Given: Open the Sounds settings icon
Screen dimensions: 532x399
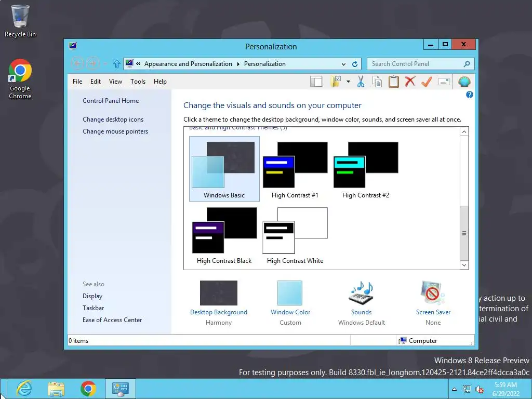Looking at the screenshot, I should 362,293.
